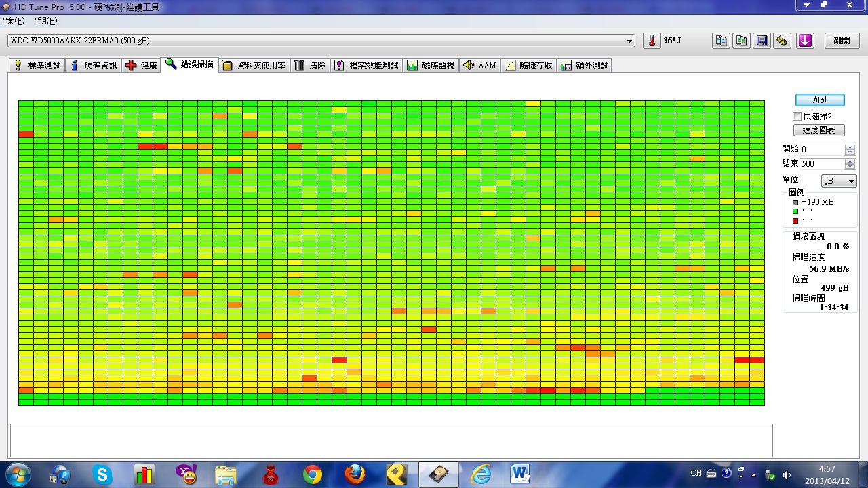Increase the 結束 end value with up arrow
Screen dimensions: 868x488
(850, 161)
